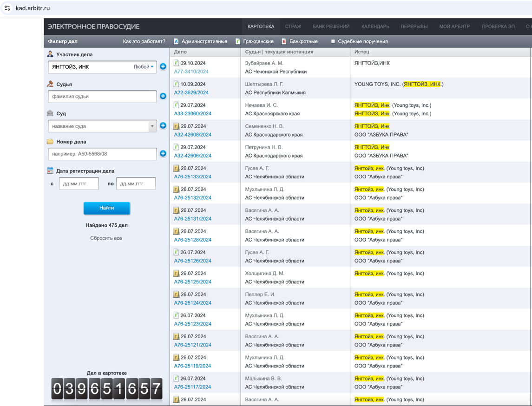Open the Как это работает? link
Viewport: 532px width, 406px height.
(x=144, y=41)
